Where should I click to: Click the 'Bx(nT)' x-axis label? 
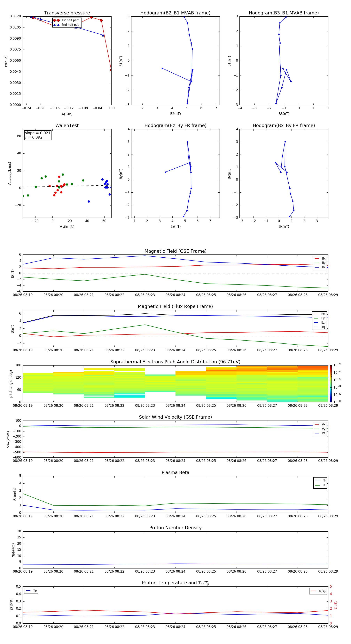tap(284, 227)
